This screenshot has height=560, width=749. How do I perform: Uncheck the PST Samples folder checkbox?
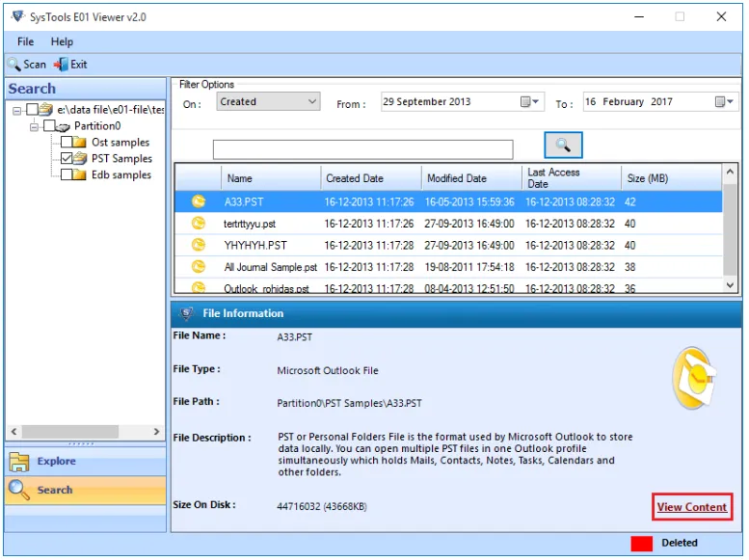click(67, 159)
